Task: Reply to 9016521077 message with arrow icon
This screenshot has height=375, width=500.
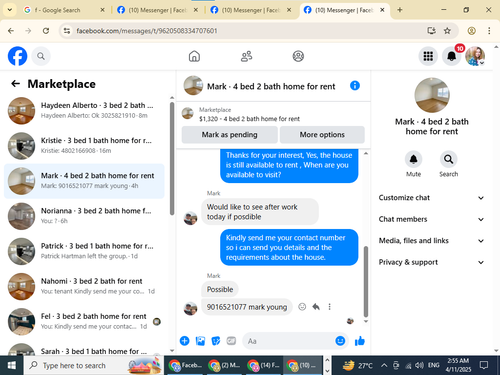Action: (316, 307)
